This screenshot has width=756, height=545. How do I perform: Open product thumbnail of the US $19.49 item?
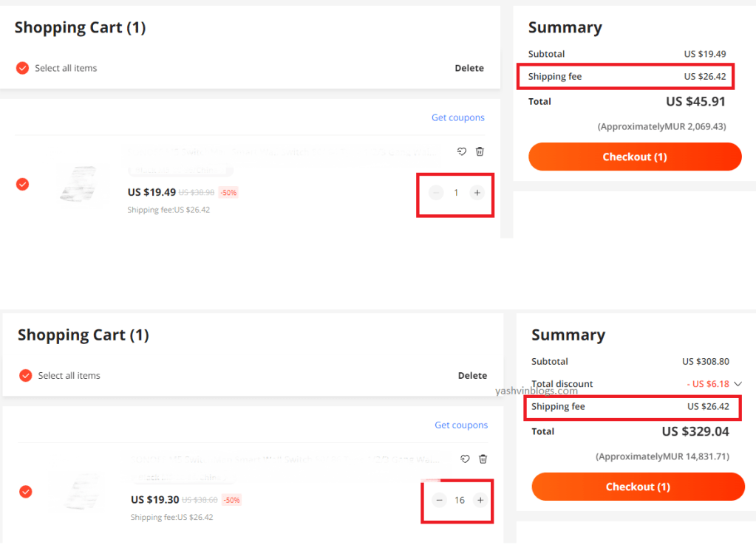(81, 183)
